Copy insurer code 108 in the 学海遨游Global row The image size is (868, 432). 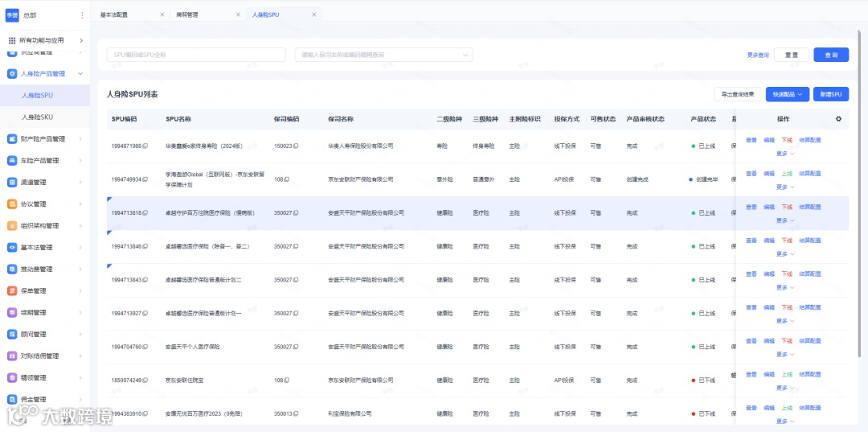(x=287, y=179)
